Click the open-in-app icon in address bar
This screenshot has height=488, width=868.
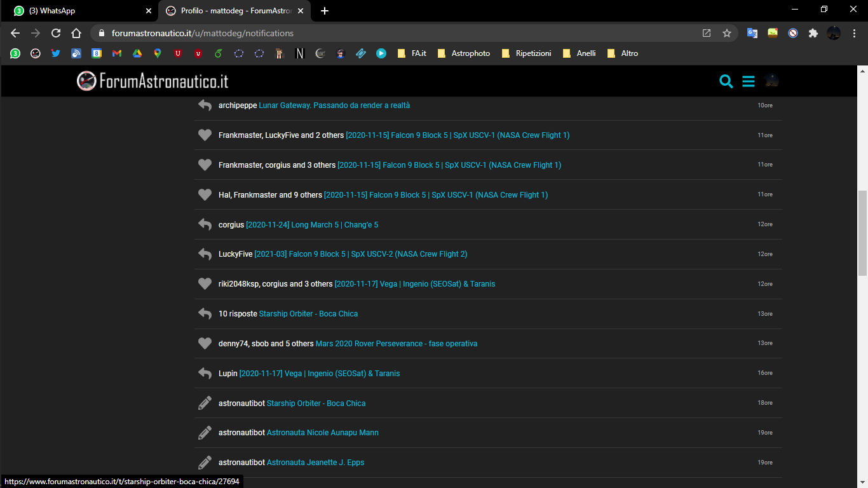click(x=707, y=33)
